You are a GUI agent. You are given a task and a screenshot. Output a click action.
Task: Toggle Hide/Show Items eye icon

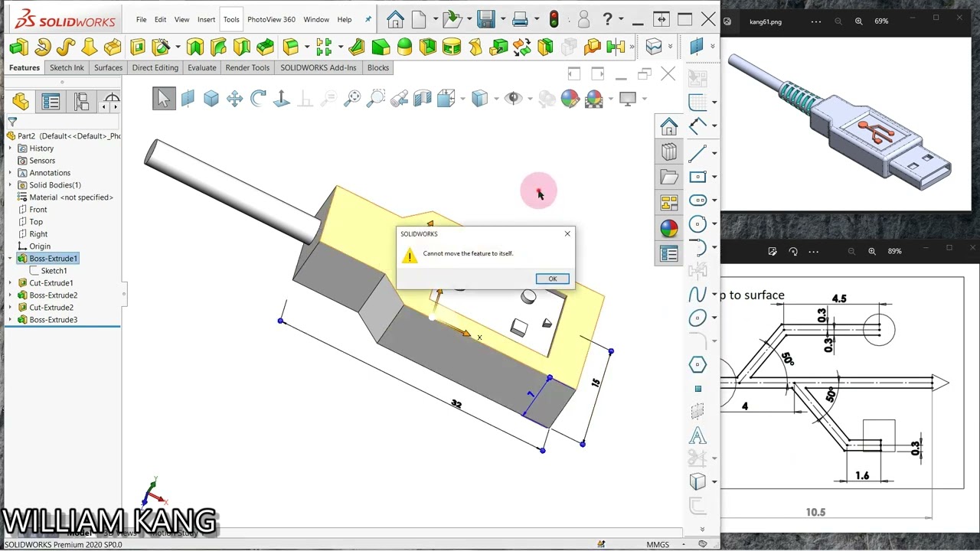pos(514,99)
